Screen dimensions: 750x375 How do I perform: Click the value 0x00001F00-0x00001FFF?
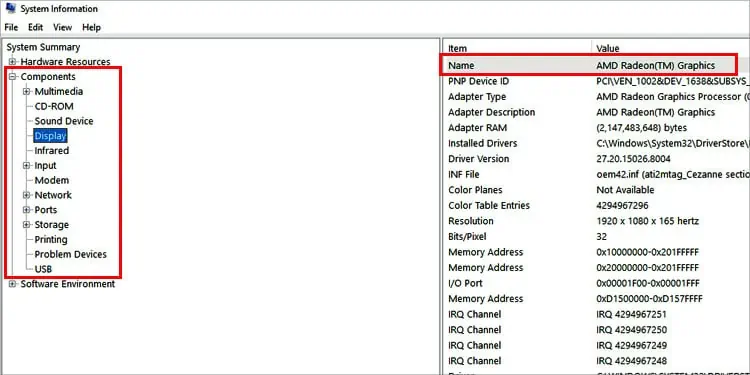pyautogui.click(x=648, y=283)
